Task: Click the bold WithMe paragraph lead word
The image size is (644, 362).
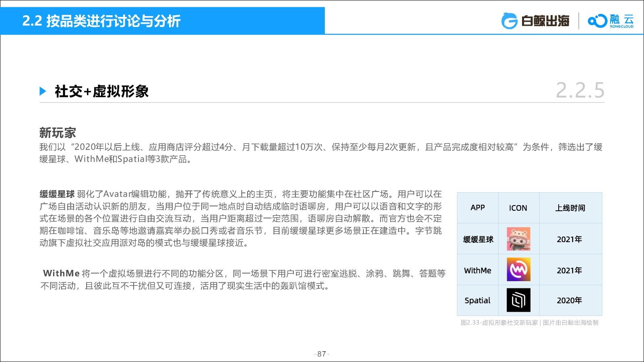Action: [61, 274]
